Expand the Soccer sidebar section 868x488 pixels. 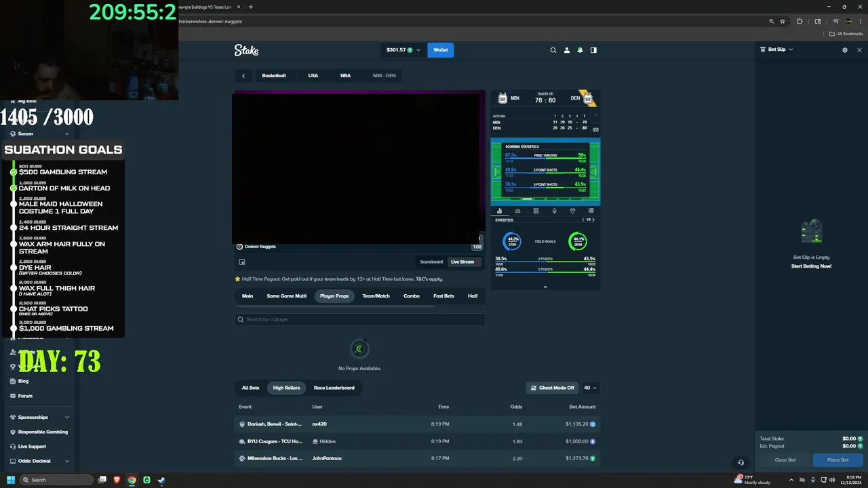pos(39,134)
